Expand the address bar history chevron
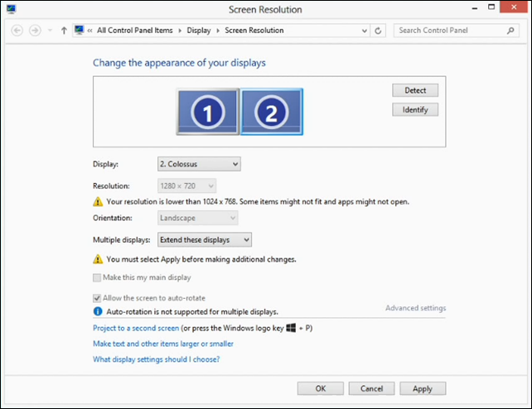The image size is (532, 409). coord(364,31)
